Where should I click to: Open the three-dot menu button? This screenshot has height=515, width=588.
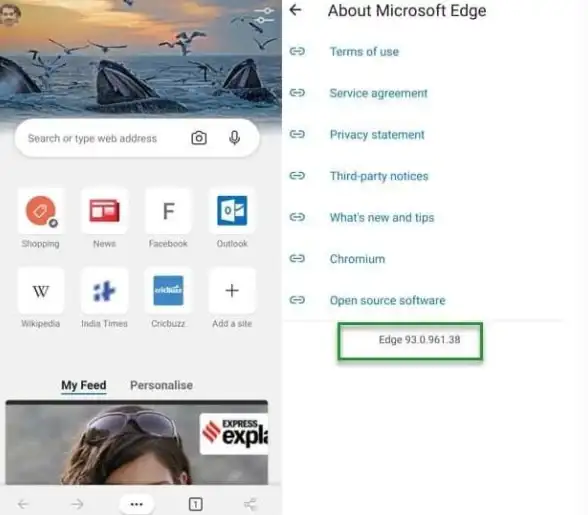(x=136, y=504)
